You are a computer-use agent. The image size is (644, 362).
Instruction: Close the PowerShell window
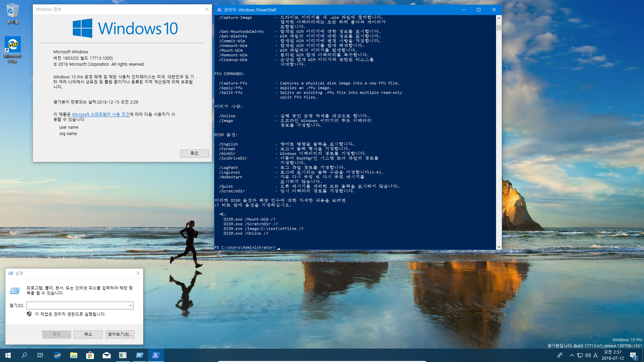(494, 10)
